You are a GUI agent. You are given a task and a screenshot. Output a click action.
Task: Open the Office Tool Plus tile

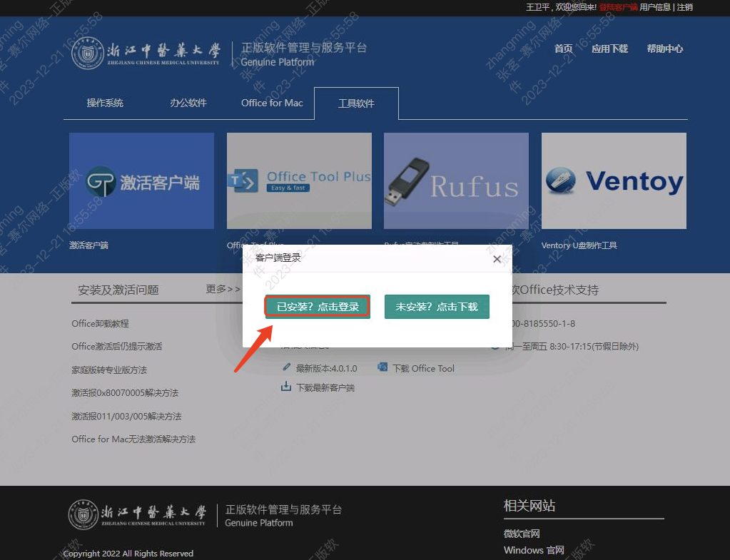pos(299,180)
